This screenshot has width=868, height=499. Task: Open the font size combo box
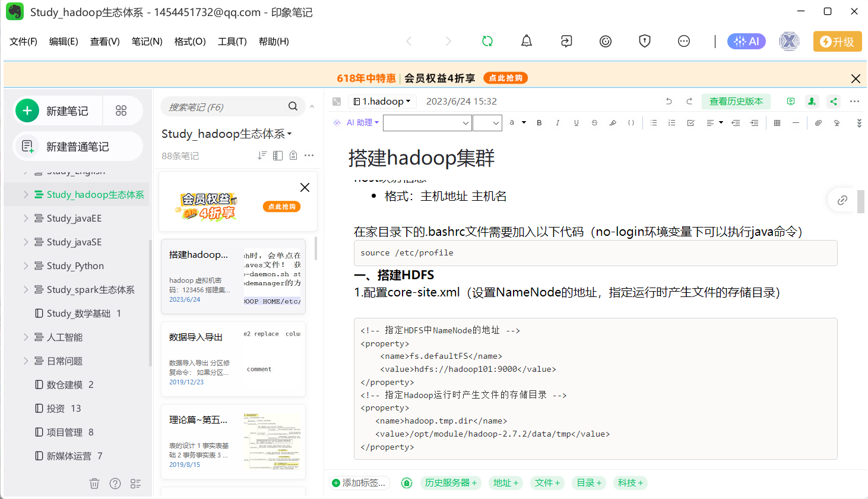pyautogui.click(x=487, y=123)
